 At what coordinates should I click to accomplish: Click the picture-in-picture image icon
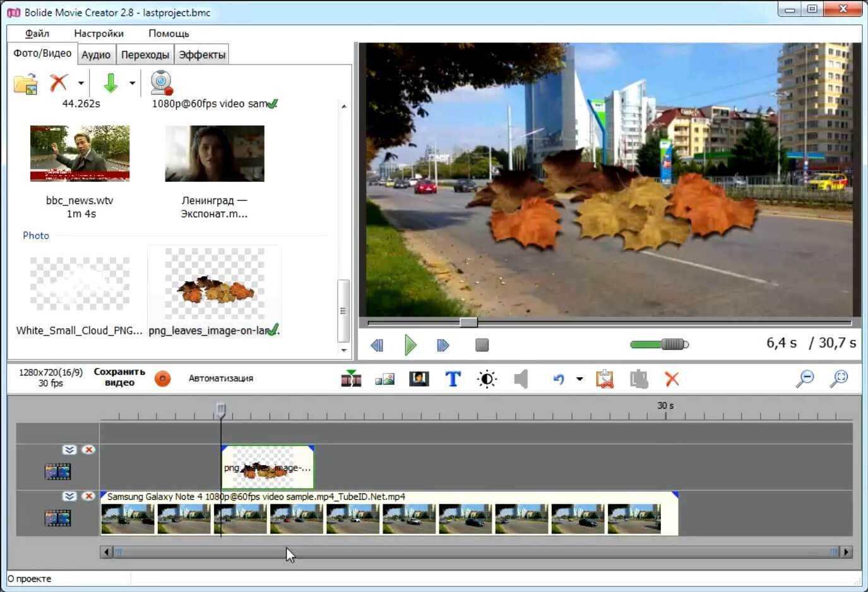click(384, 379)
